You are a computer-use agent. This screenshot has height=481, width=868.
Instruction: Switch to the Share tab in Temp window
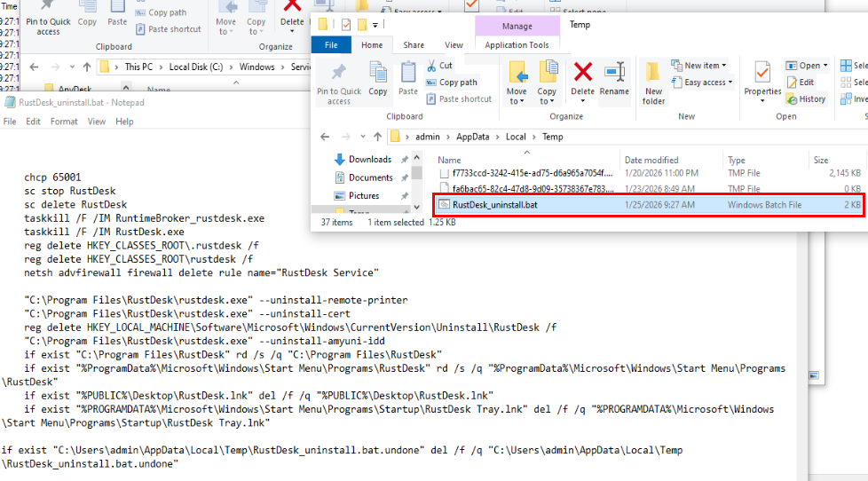tap(414, 45)
